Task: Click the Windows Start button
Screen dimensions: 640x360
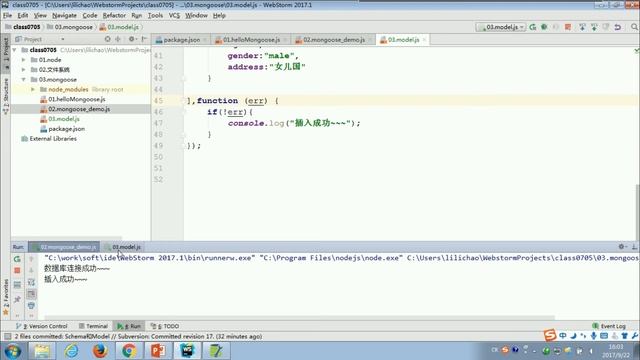Action: (x=13, y=351)
